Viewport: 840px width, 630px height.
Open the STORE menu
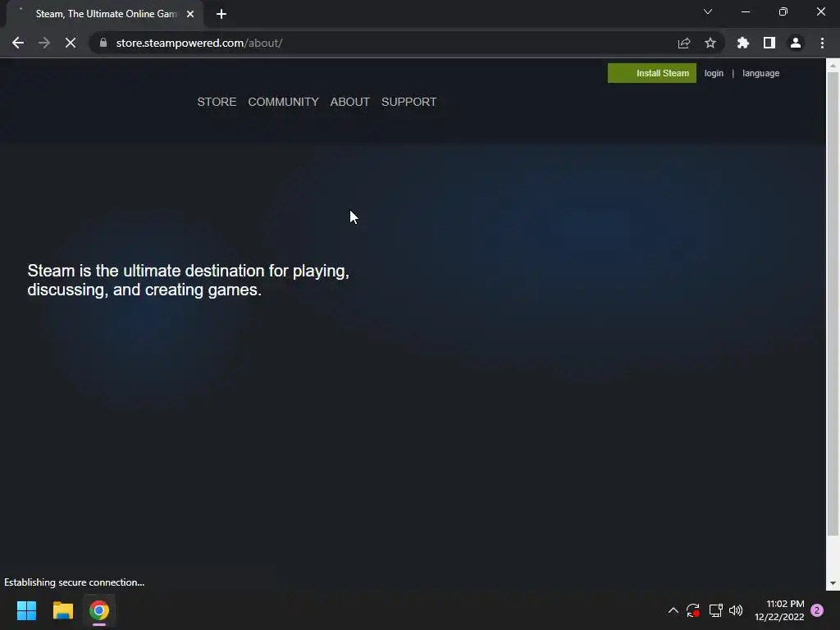click(217, 102)
